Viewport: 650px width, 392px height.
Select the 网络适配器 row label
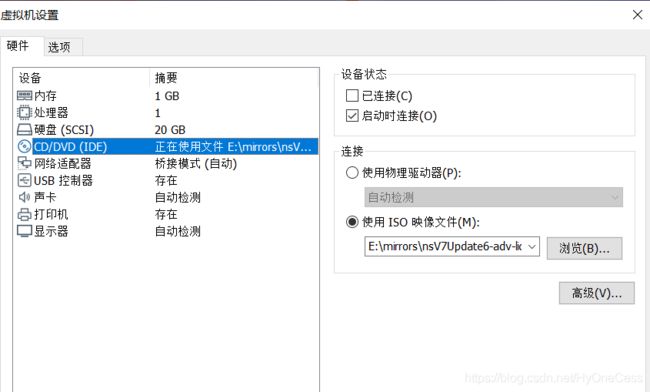(x=63, y=164)
